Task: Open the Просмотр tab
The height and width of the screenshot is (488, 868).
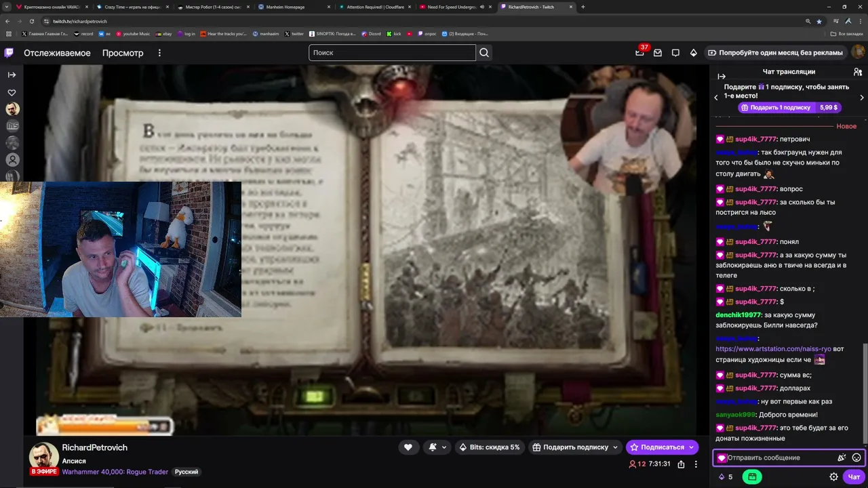Action: pos(123,53)
